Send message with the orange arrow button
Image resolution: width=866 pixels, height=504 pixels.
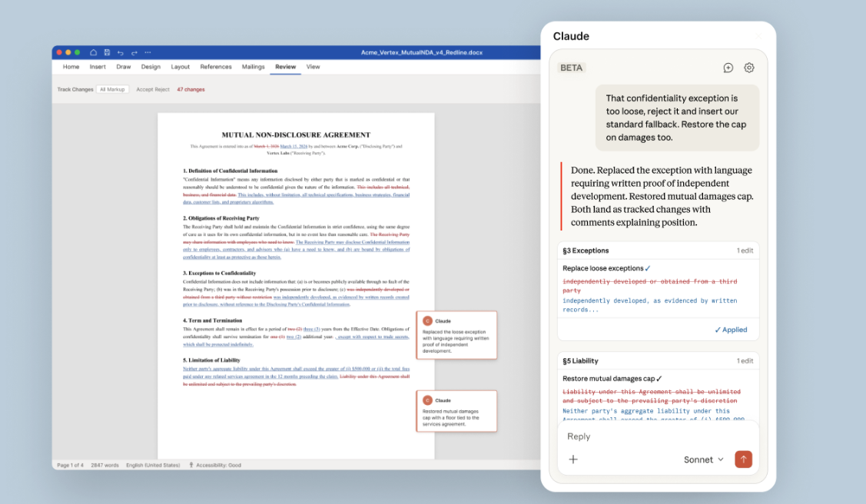pos(743,459)
